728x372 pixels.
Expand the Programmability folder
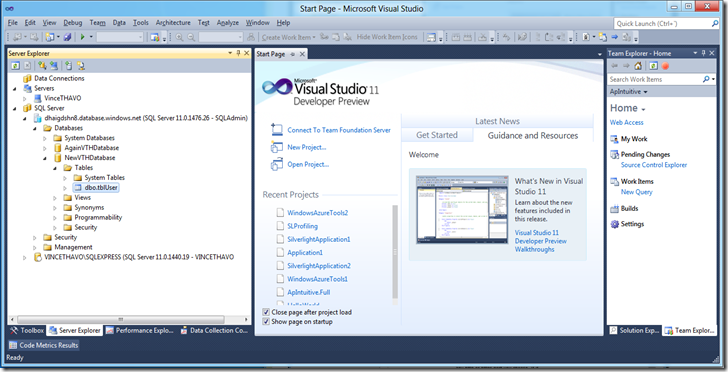55,217
